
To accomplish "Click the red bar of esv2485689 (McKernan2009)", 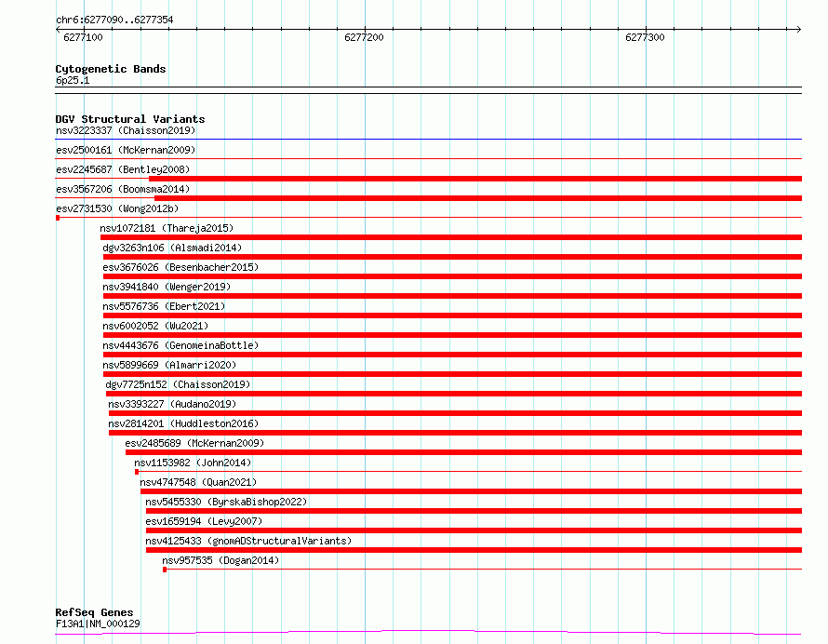I will click(x=463, y=452).
